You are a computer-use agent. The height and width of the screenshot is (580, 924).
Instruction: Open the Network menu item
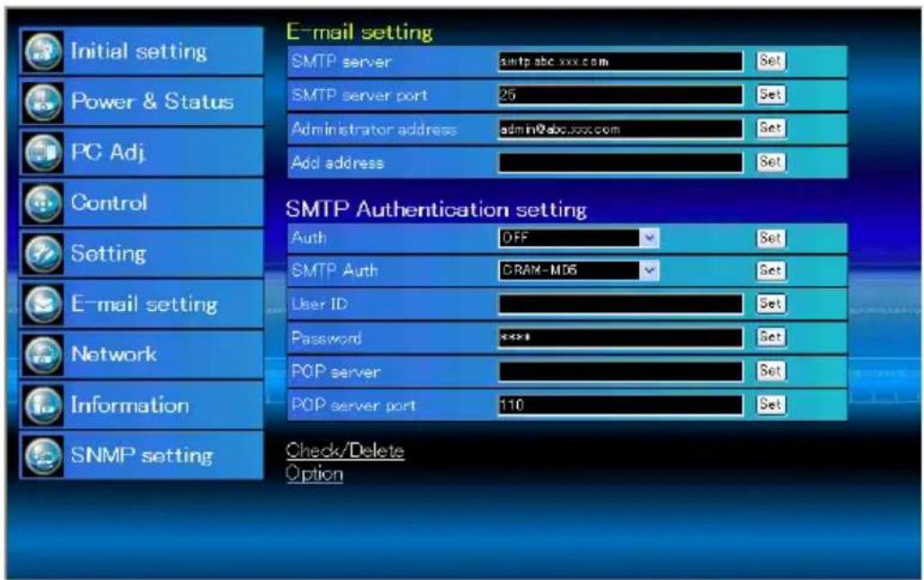[x=141, y=355]
